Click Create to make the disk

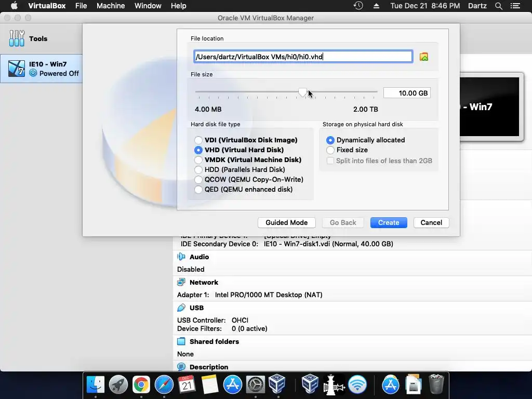(x=389, y=222)
